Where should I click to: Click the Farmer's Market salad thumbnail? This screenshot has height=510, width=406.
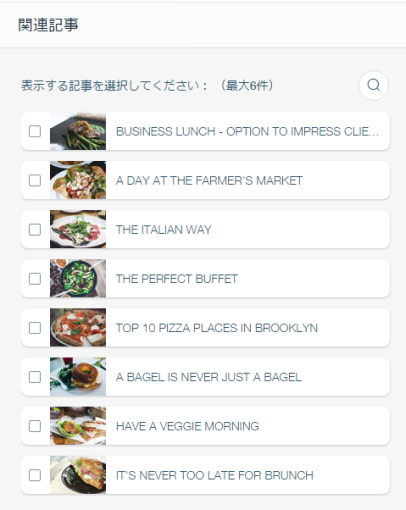tap(78, 180)
